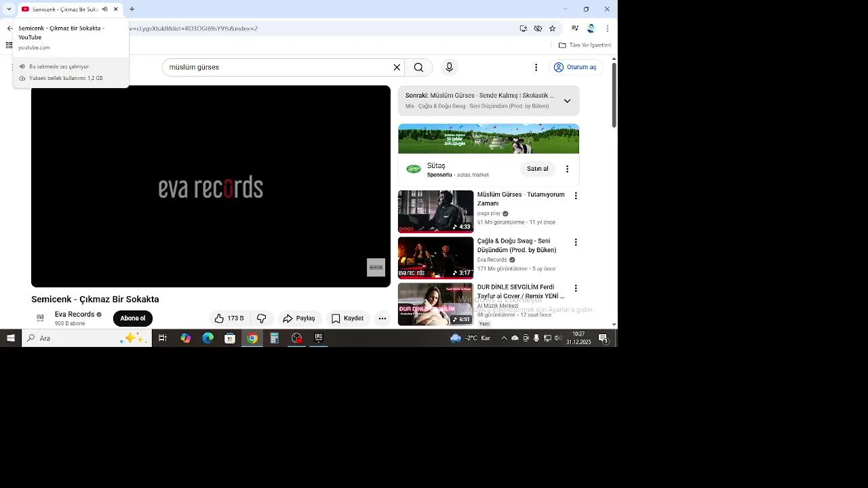Click the taskbar Ara search box

87,338
